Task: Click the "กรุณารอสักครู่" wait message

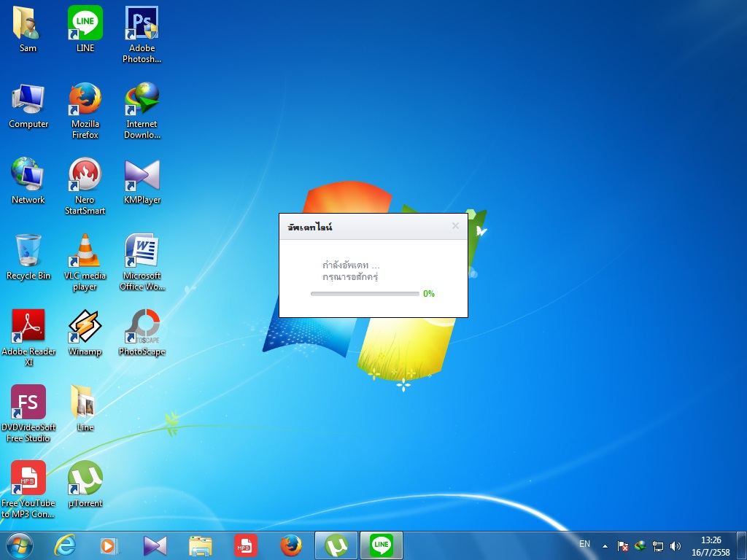Action: click(x=350, y=277)
